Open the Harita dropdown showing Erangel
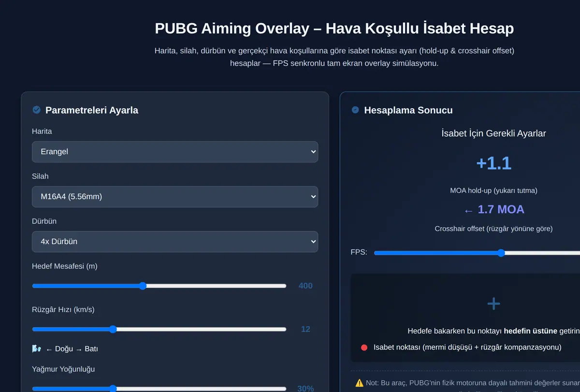This screenshot has height=392, width=580. tap(175, 152)
